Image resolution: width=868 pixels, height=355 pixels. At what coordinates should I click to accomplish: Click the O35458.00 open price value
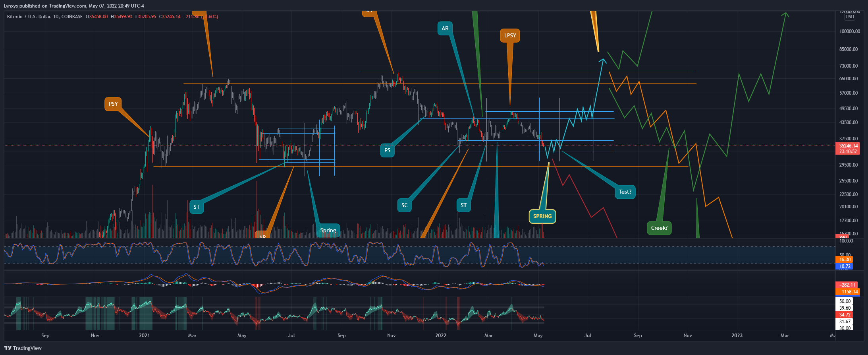pos(96,17)
